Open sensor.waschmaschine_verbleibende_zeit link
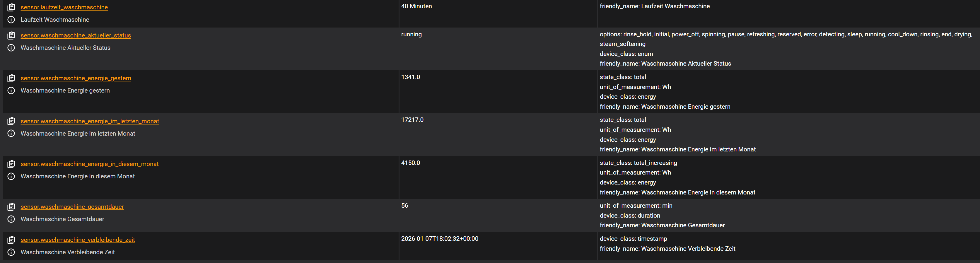 coord(78,240)
